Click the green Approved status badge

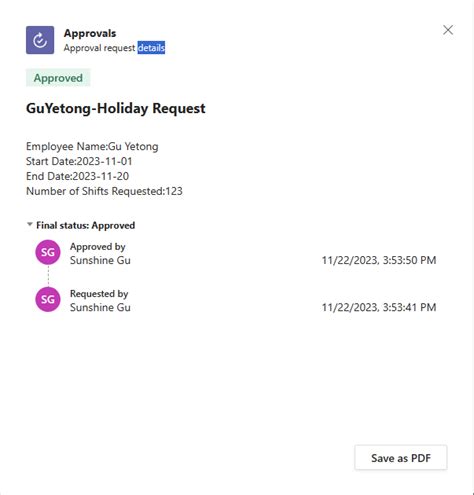58,78
